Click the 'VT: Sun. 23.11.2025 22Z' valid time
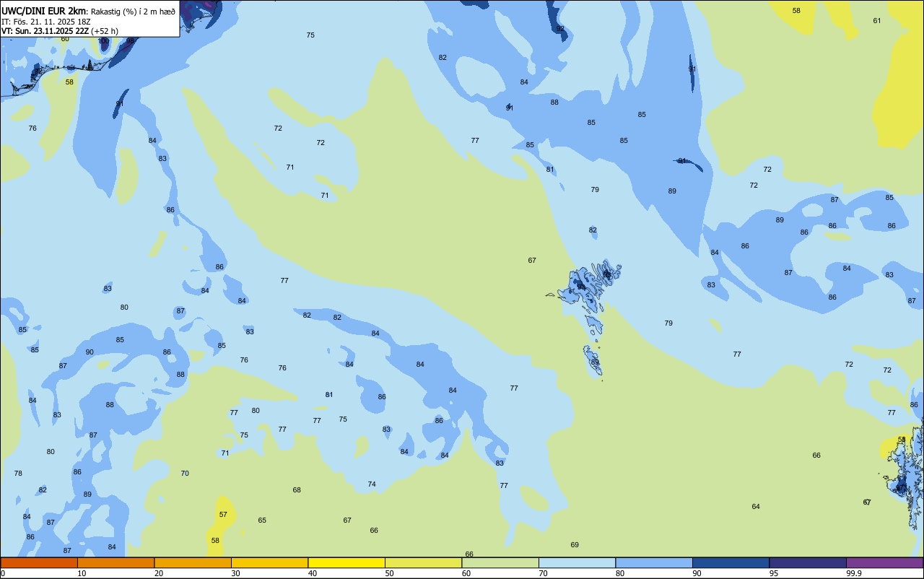Viewport: 924px width, 579px height. coord(45,31)
